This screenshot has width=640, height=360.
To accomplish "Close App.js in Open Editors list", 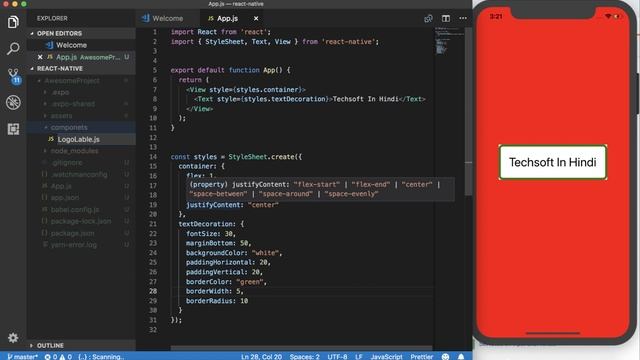I will (40, 57).
